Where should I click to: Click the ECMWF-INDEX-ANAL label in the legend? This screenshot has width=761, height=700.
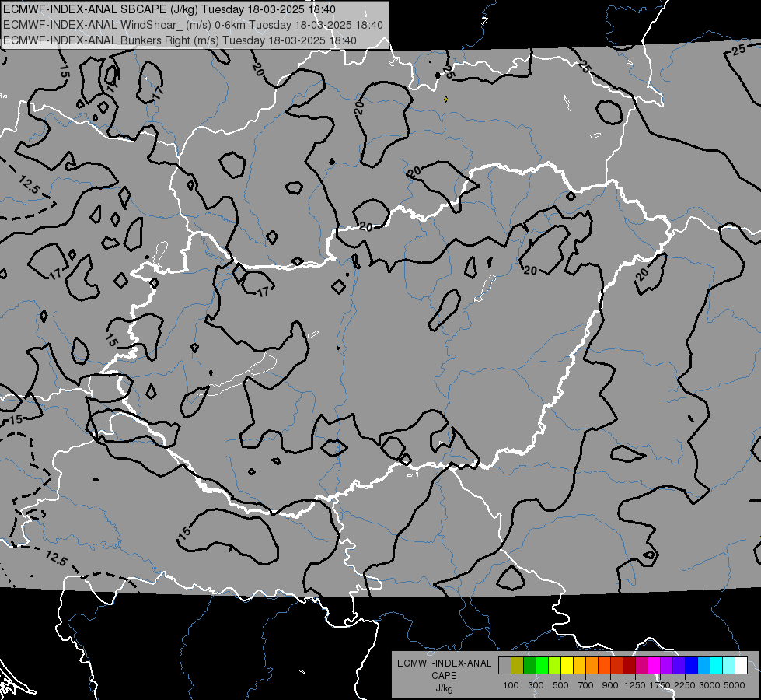(445, 663)
